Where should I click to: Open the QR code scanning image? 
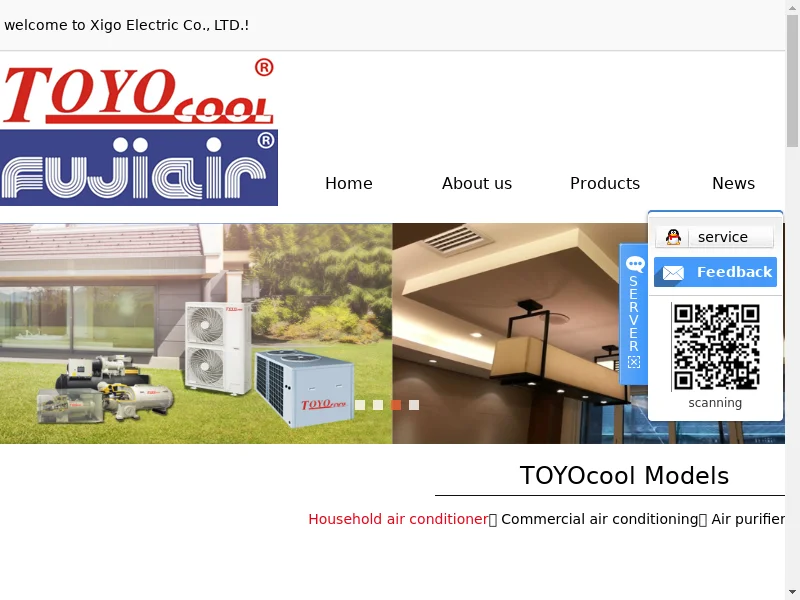716,347
